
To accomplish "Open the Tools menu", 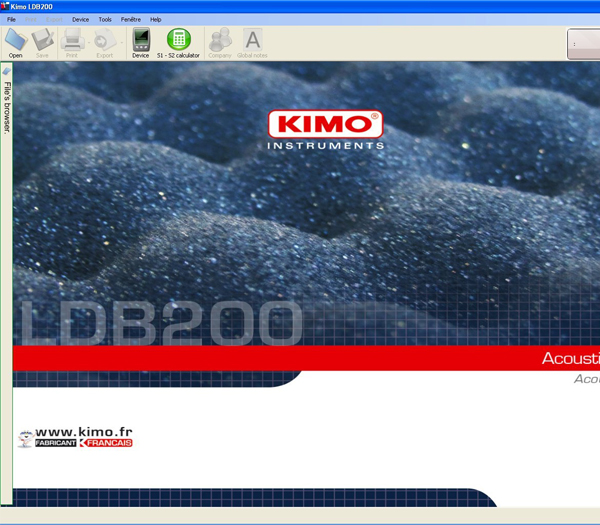I will (x=105, y=20).
